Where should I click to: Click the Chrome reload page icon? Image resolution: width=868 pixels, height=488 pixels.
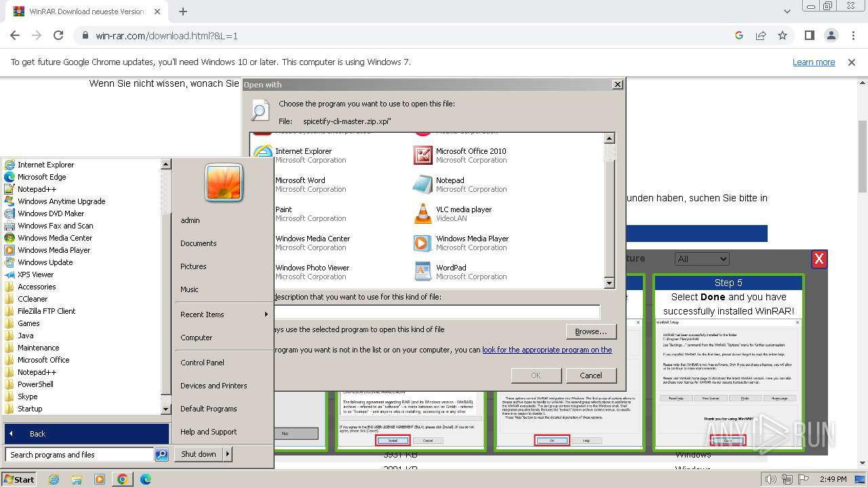[58, 35]
